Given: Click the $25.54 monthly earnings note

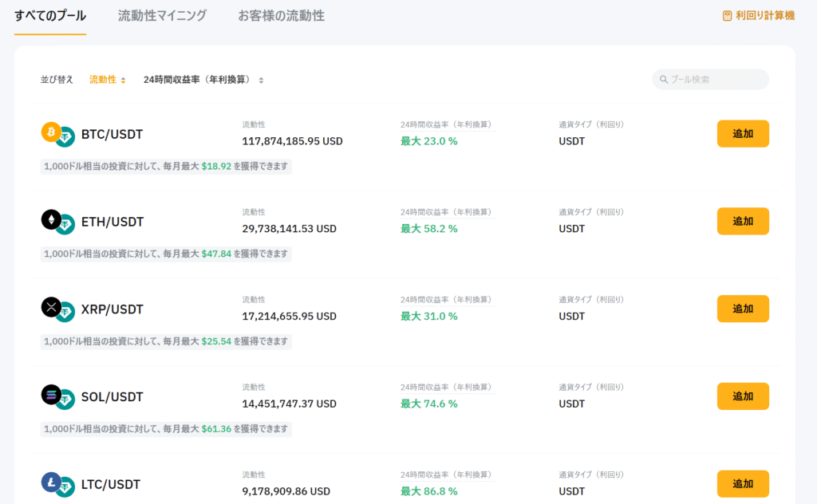Looking at the screenshot, I should tap(166, 341).
